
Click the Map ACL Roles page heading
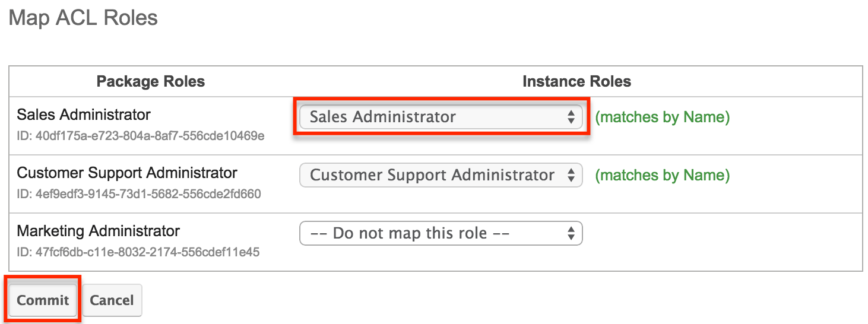click(x=83, y=18)
